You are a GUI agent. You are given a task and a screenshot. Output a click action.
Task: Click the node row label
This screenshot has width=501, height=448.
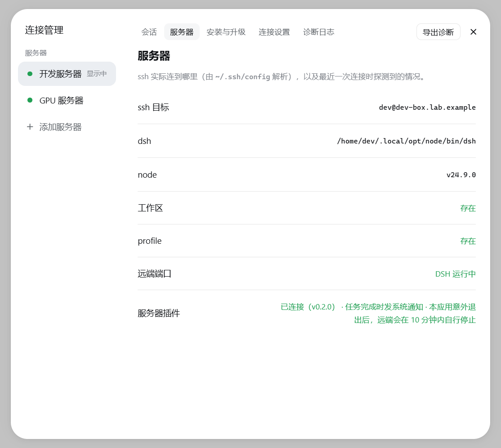[148, 175]
